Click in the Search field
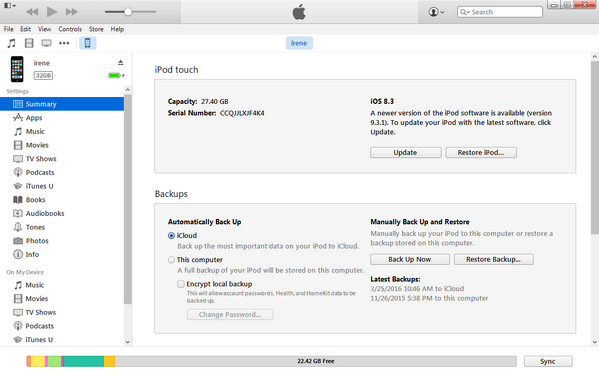 click(x=500, y=12)
